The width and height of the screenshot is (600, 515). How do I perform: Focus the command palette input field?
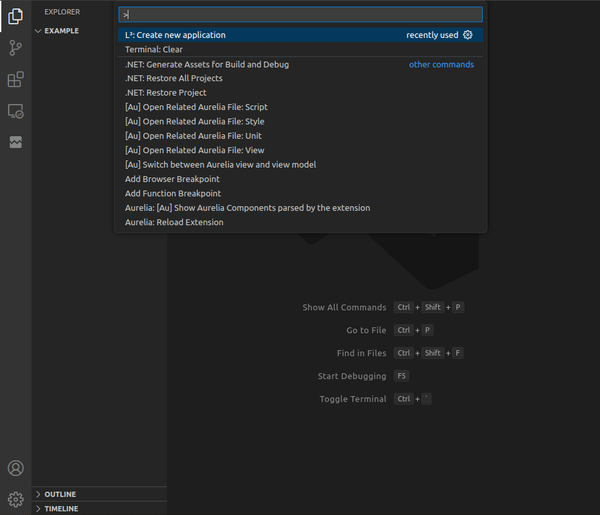click(x=300, y=15)
